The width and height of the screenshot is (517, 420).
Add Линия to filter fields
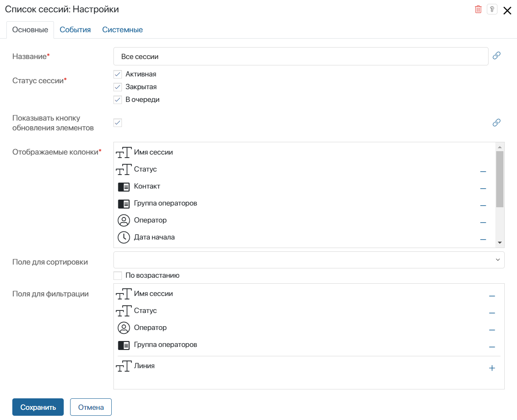click(x=492, y=368)
